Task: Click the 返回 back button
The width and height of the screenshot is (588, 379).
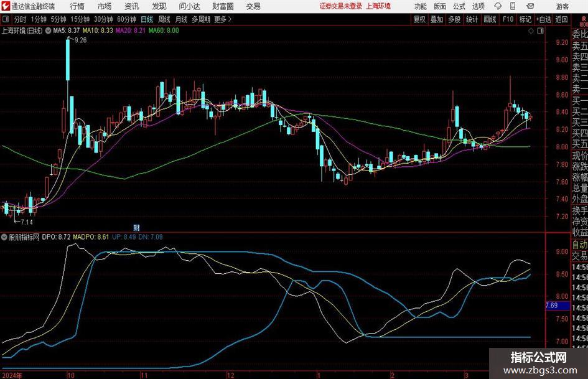Action: coord(561,19)
